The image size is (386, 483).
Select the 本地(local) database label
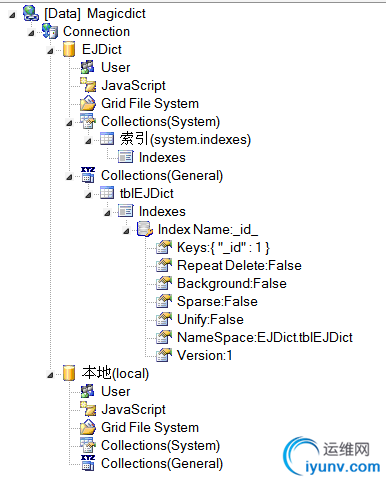[115, 373]
